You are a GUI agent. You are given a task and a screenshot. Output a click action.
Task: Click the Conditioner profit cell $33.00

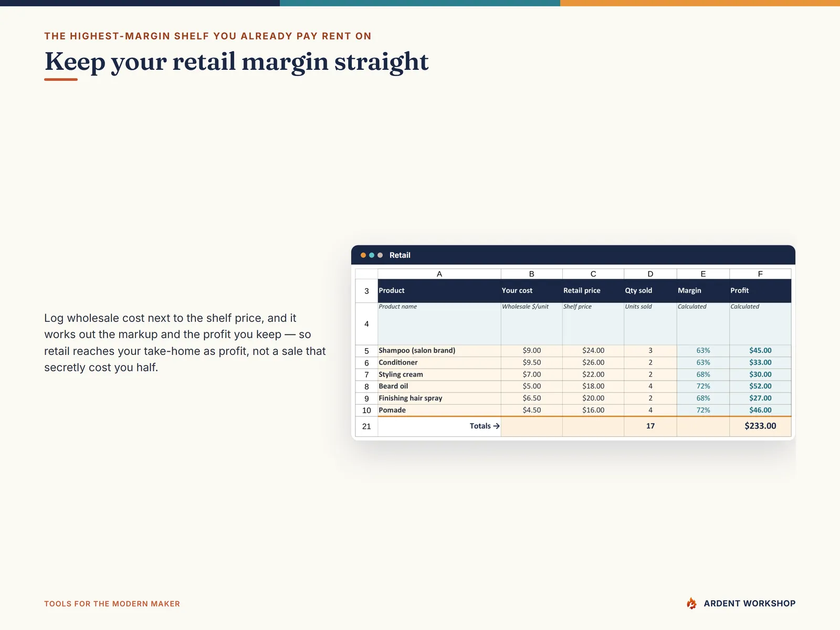click(x=760, y=363)
